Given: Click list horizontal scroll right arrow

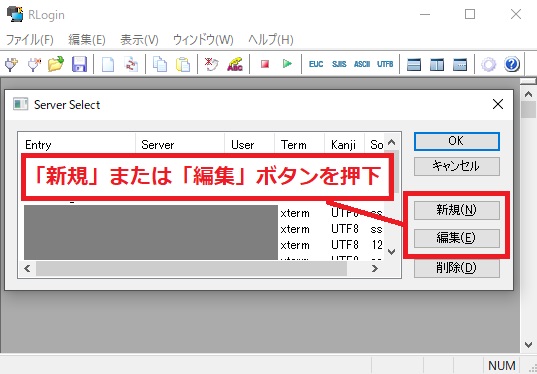Looking at the screenshot, I should (375, 269).
